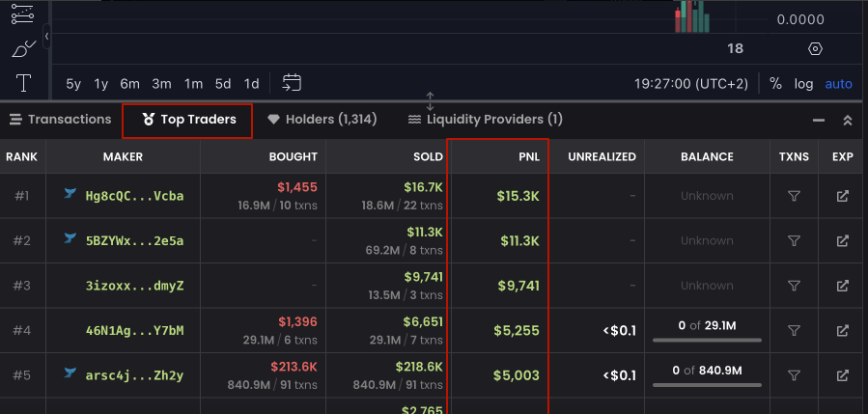Filter transactions for rank #2 trader
Screen dimensions: 868x414
click(x=794, y=240)
